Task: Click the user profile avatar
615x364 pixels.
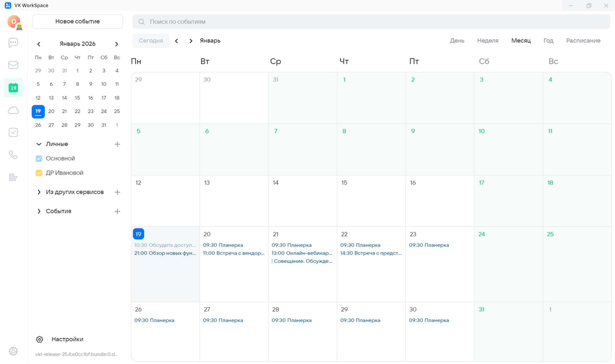Action: click(x=14, y=22)
